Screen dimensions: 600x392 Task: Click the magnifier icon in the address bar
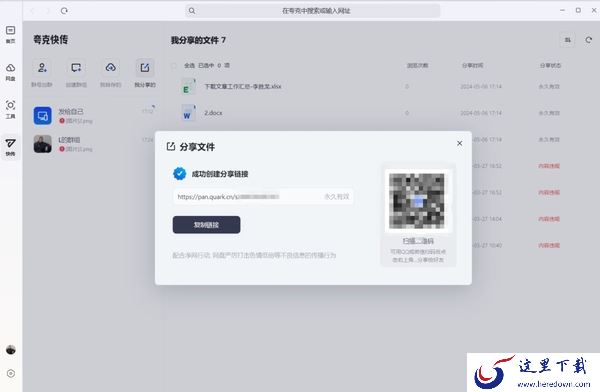pyautogui.click(x=192, y=11)
